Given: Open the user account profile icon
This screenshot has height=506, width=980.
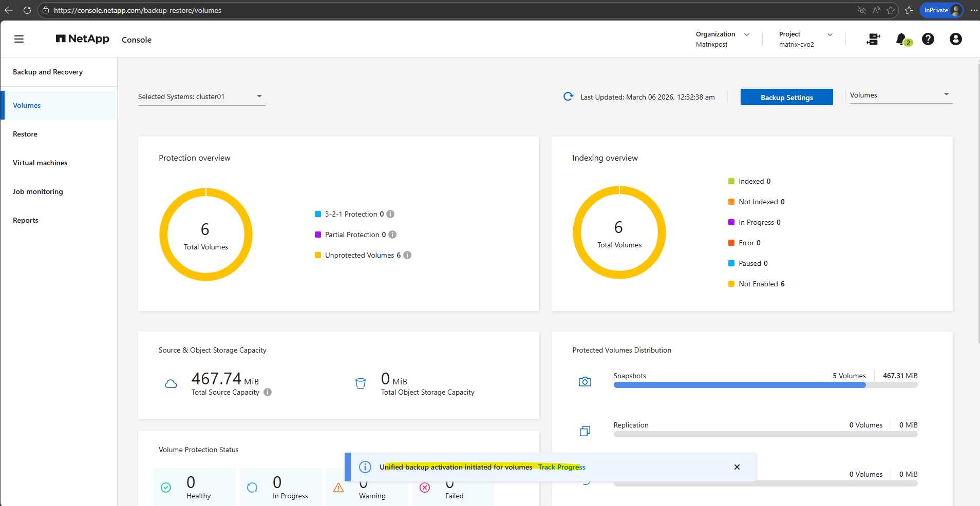Looking at the screenshot, I should click(x=955, y=39).
